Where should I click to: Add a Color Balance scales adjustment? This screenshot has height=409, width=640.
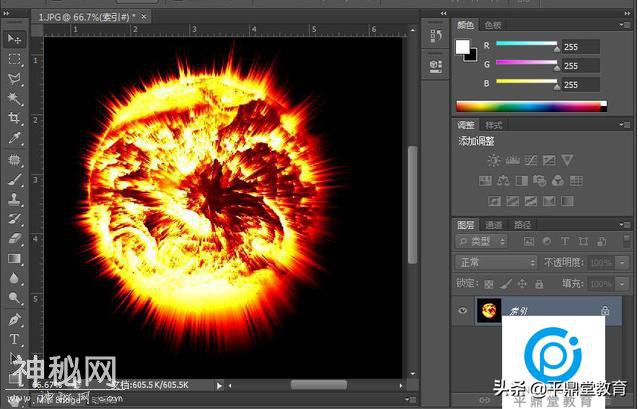click(503, 180)
